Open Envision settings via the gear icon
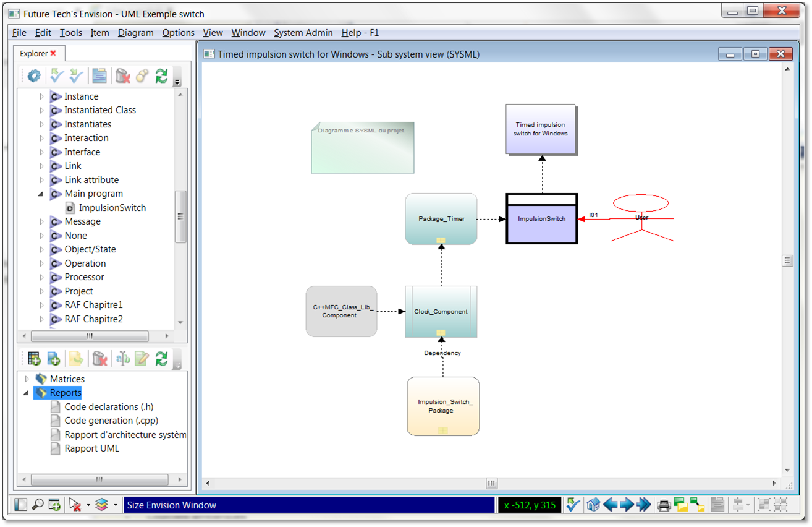Image resolution: width=812 pixels, height=527 pixels. 34,75
